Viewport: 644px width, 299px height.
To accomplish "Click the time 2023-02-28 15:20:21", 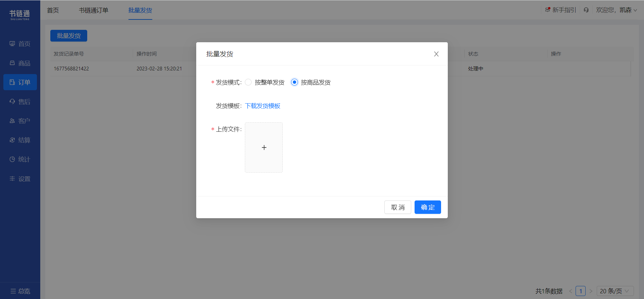I will 159,69.
